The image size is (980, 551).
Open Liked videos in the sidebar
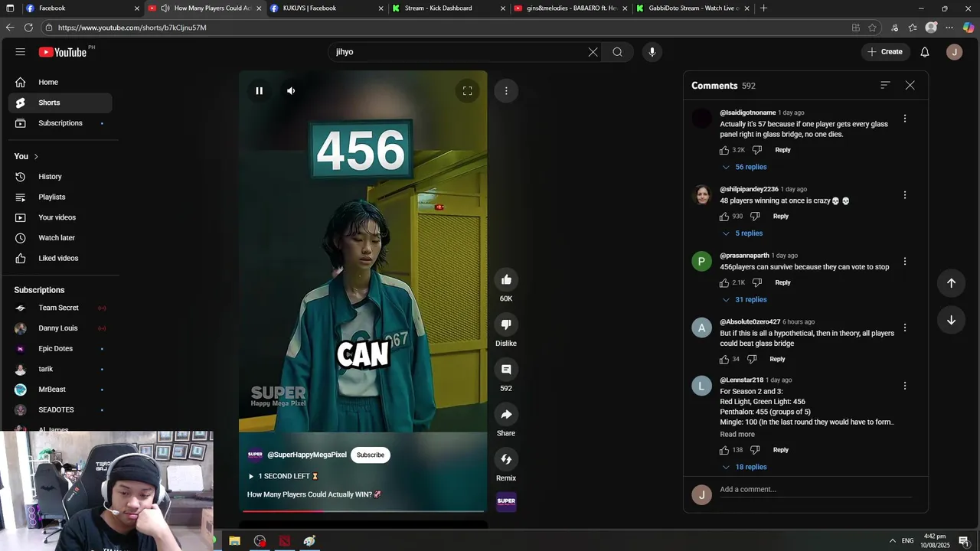60,258
